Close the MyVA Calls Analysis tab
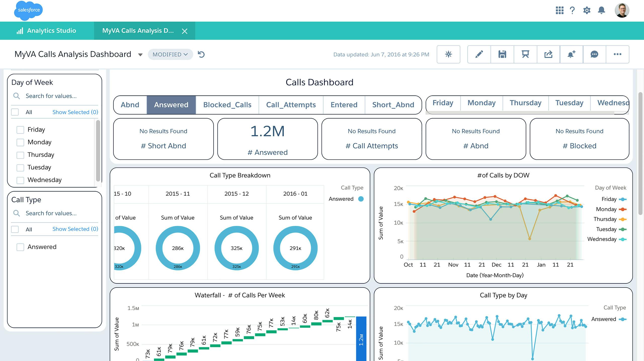The image size is (644, 361). point(185,31)
